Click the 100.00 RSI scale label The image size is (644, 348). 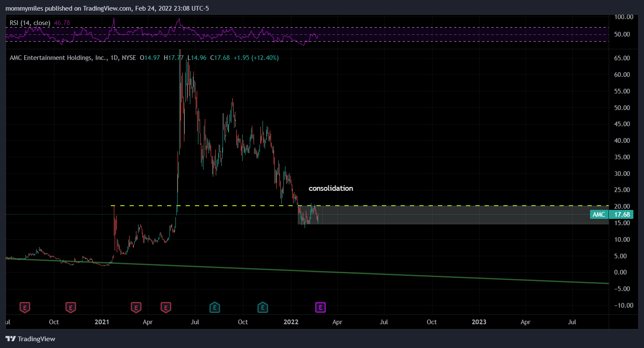(x=624, y=17)
